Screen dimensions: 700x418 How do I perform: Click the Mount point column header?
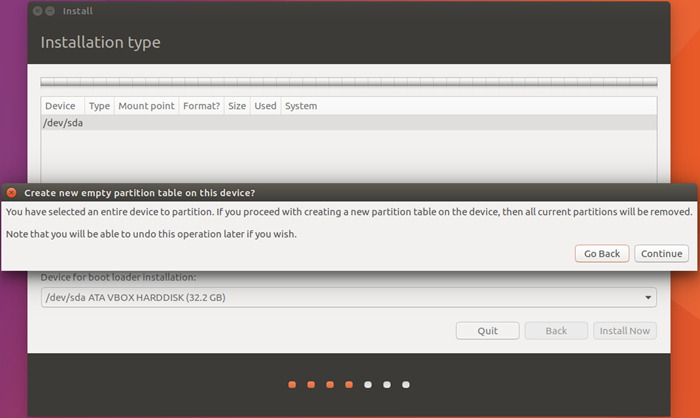point(146,106)
